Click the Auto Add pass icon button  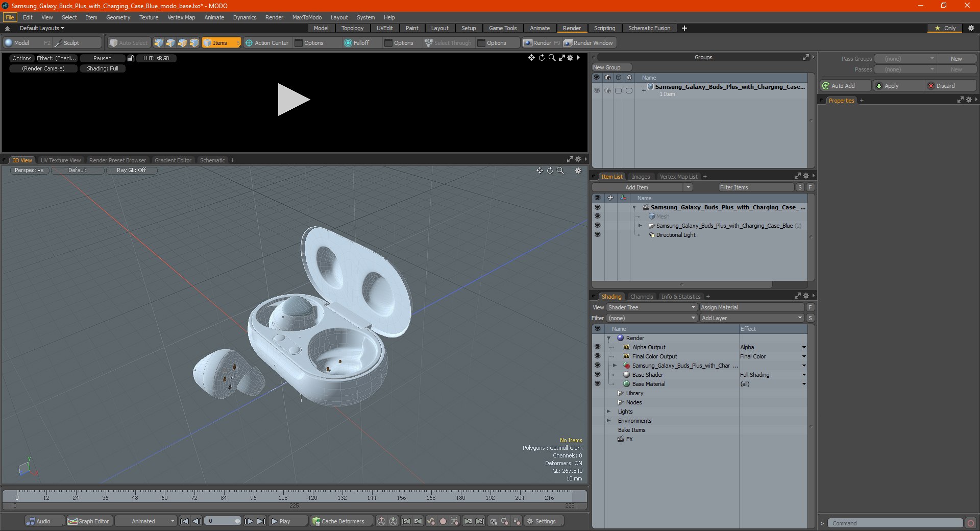[825, 86]
